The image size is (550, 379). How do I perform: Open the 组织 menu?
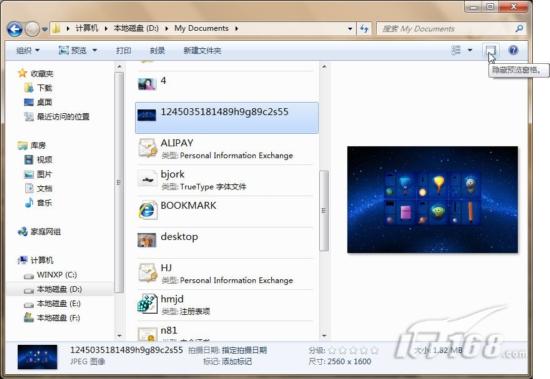tap(28, 51)
